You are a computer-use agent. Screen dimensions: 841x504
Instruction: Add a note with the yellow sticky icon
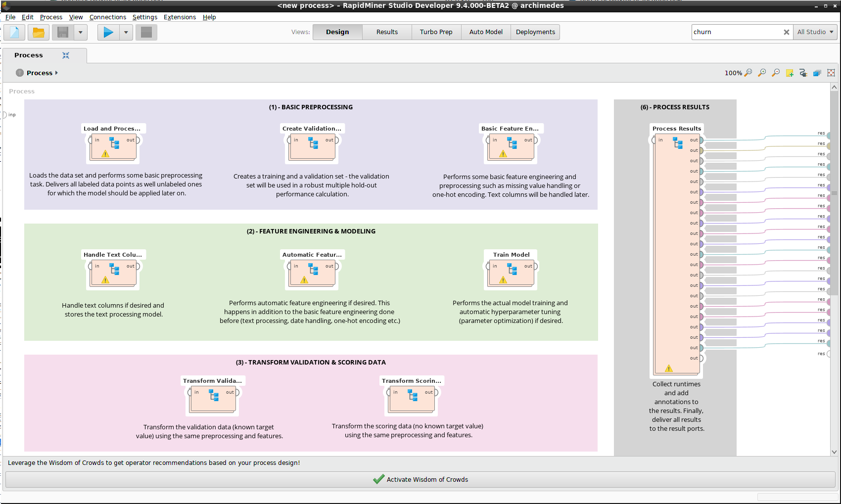[x=790, y=73]
